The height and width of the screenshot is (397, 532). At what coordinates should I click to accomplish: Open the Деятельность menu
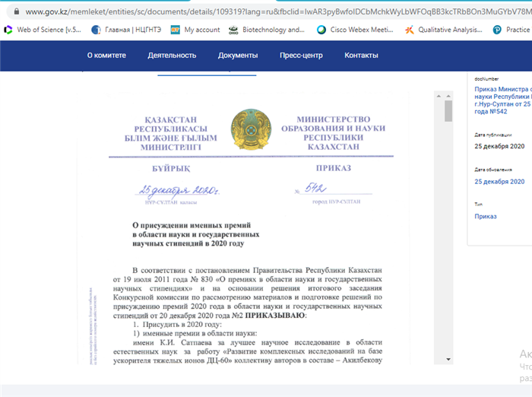[172, 56]
